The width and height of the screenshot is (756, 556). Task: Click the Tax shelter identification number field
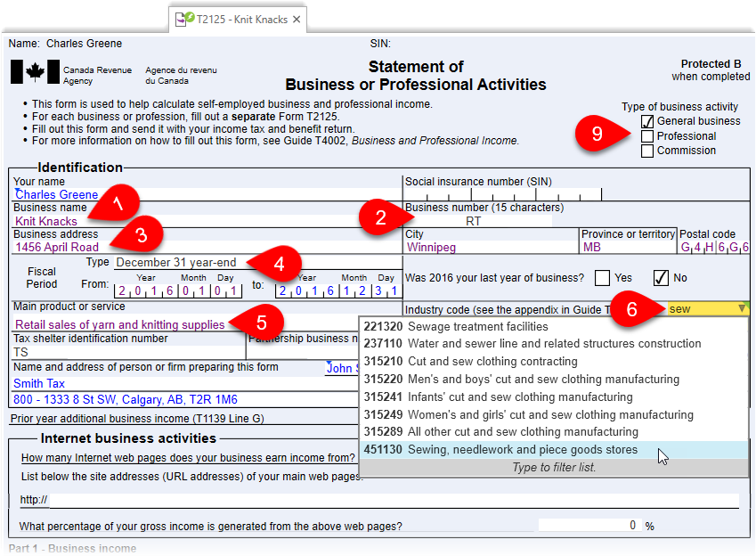128,352
